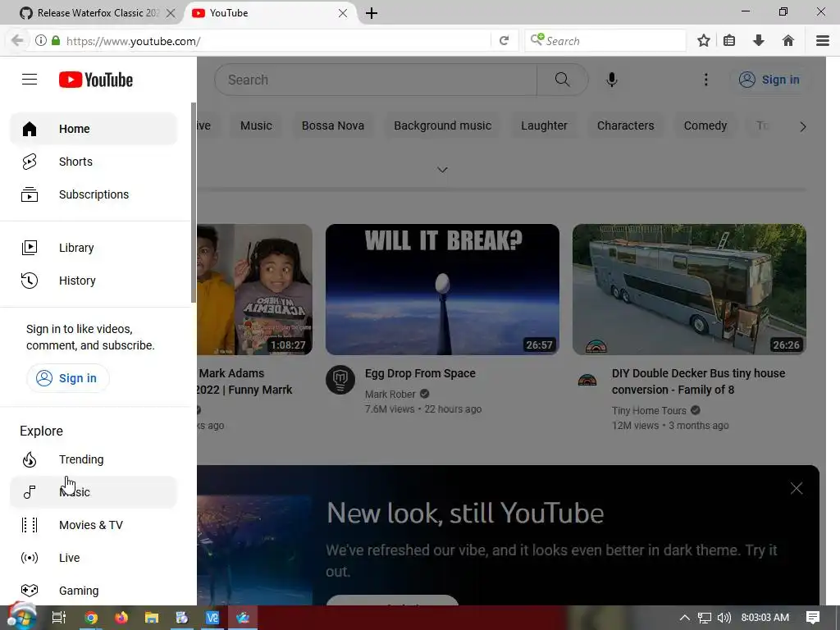Select the Comedy filter chip
This screenshot has width=840, height=630.
point(705,126)
